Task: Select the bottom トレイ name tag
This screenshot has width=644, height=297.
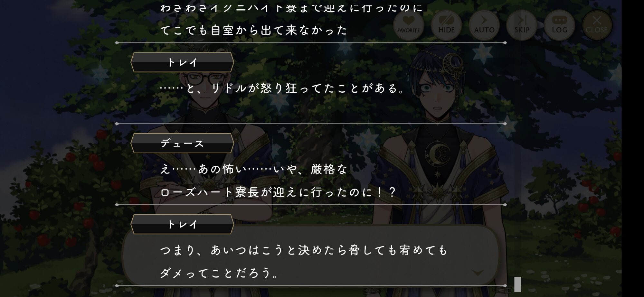Action: 182,224
